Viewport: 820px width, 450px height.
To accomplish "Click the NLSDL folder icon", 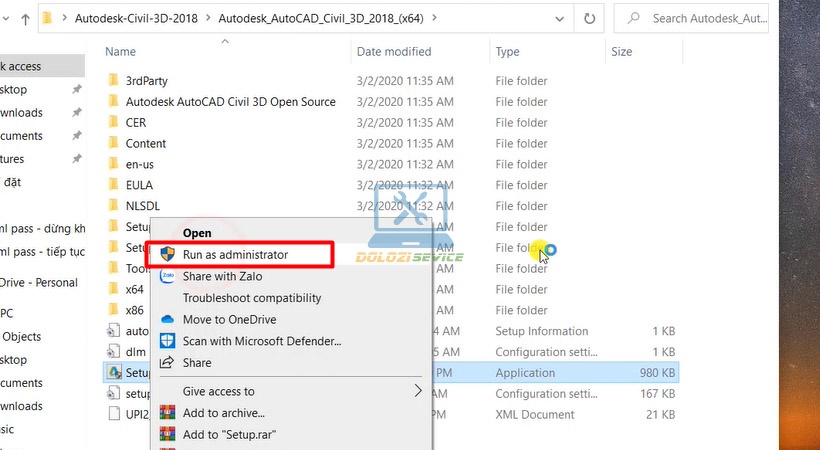I will [113, 206].
